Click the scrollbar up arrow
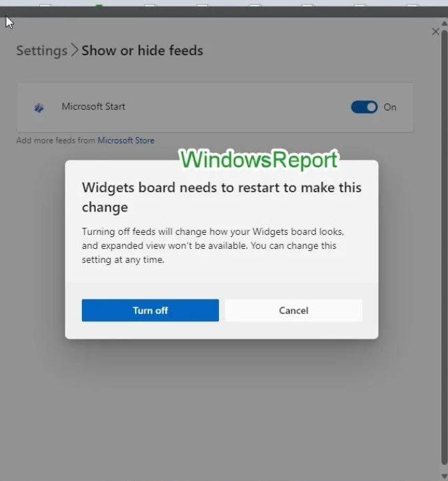 click(444, 23)
